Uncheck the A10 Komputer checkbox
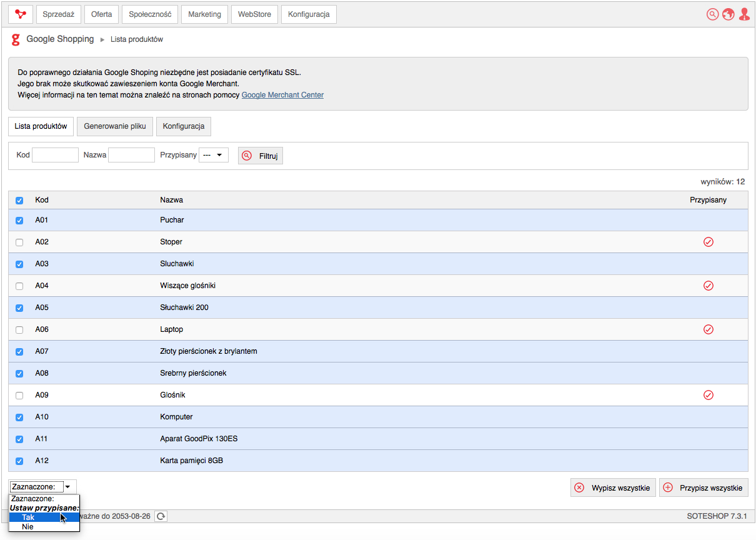Viewport: 756px width, 540px height. tap(19, 417)
